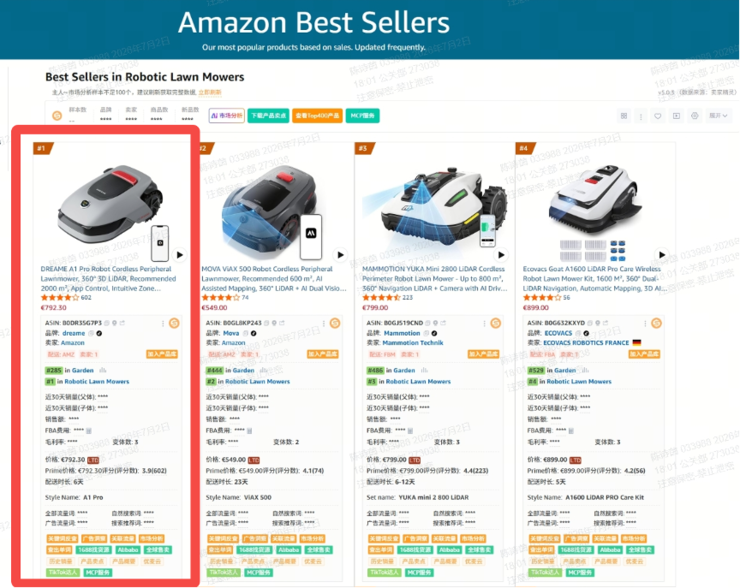The width and height of the screenshot is (740, 588).
Task: Click the heart favorites icon in toolbar
Action: [x=657, y=116]
